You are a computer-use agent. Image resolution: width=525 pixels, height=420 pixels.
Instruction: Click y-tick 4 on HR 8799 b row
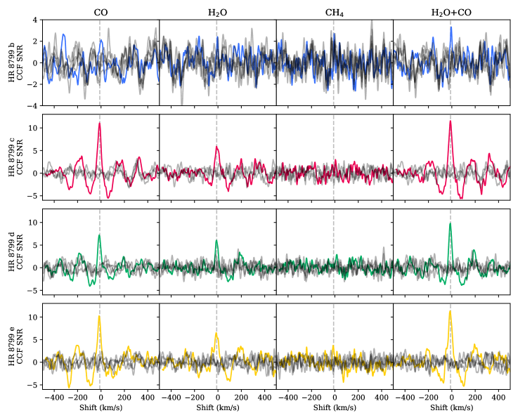35,20
